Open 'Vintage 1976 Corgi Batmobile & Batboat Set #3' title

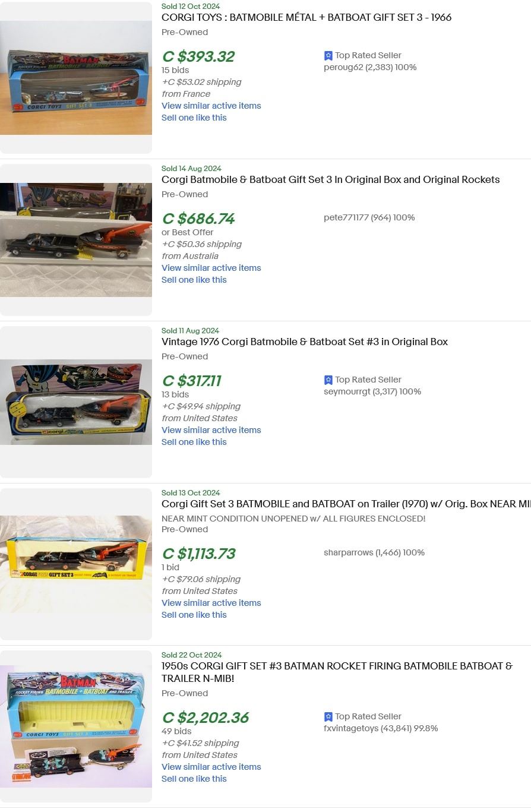[305, 342]
